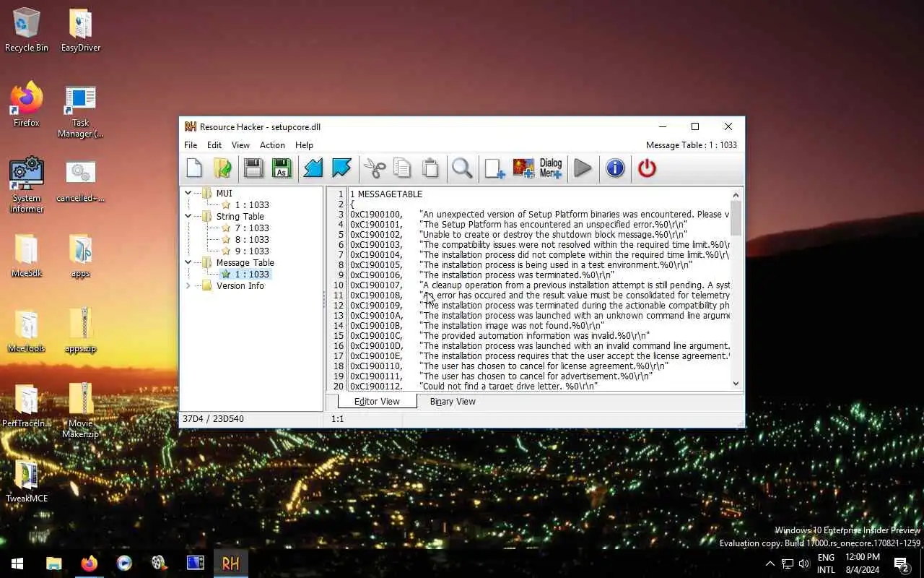
Task: Open the File menu
Action: click(x=191, y=145)
